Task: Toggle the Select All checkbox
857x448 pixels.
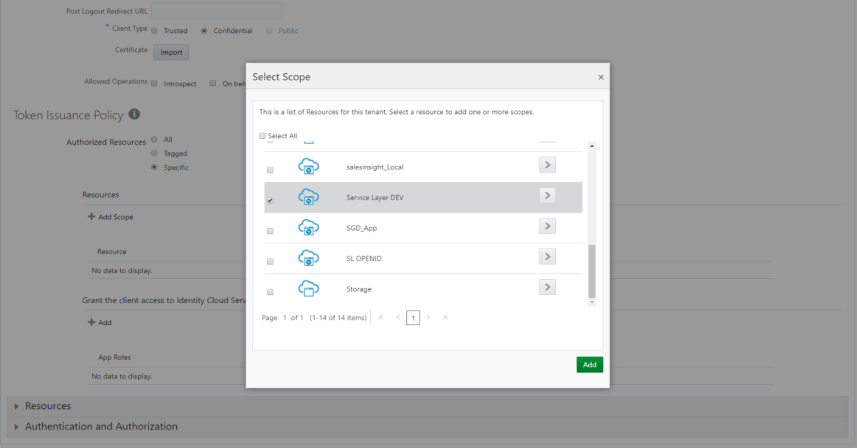Action: (262, 135)
